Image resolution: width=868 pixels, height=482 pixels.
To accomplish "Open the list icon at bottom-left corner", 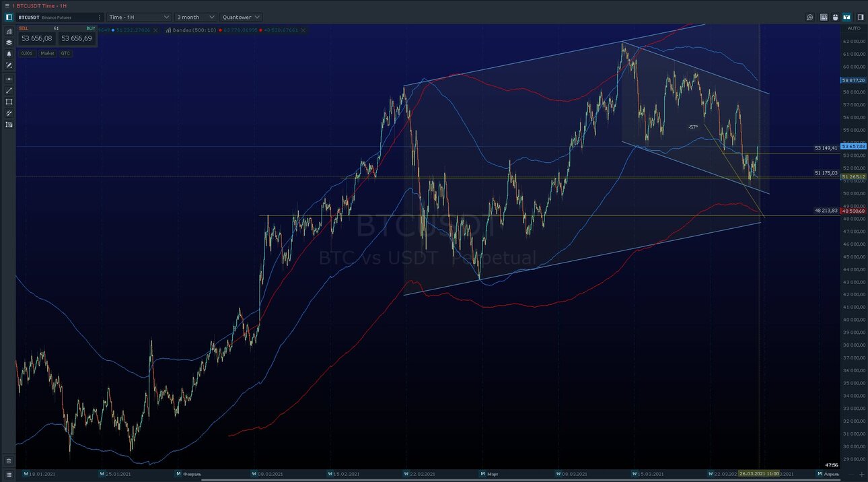I will 9,474.
